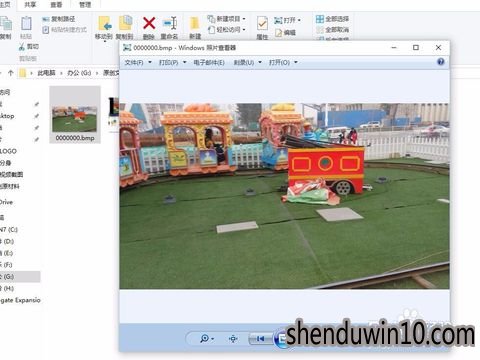Click Photo Viewer title bar app icon

tap(127, 48)
